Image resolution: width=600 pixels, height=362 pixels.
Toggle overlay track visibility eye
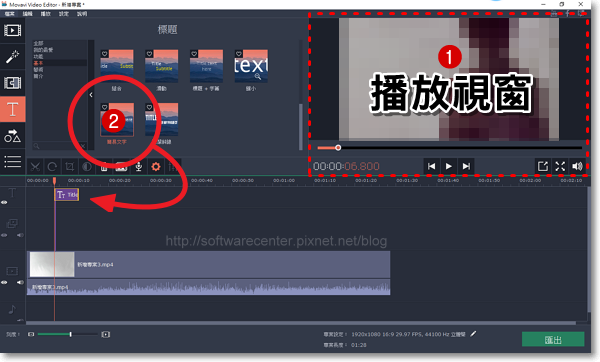4,235
